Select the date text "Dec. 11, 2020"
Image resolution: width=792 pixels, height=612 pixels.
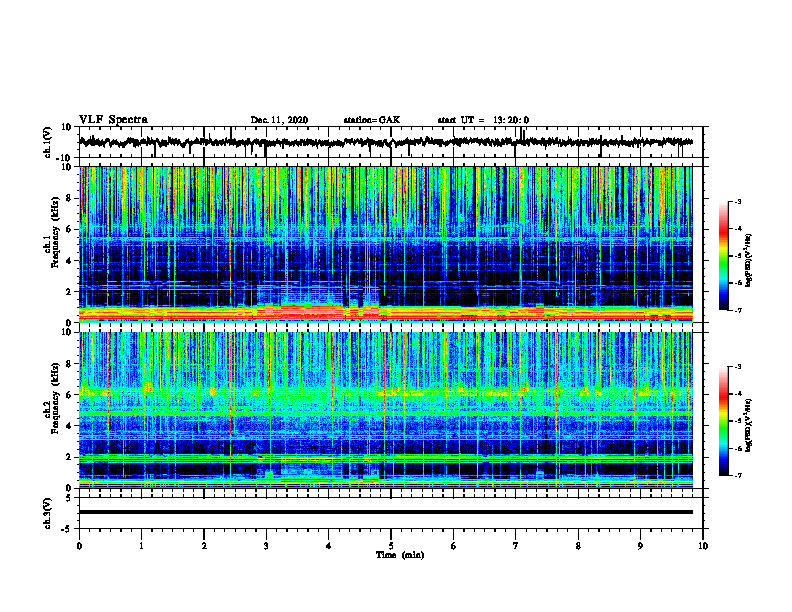[x=279, y=120]
